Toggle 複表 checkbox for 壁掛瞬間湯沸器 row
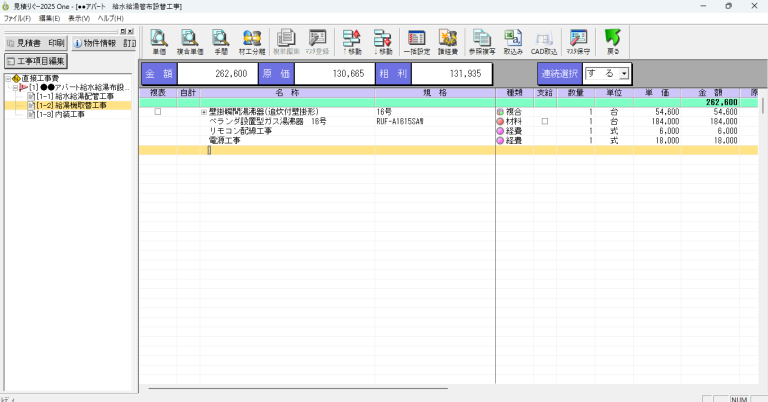 [x=158, y=112]
